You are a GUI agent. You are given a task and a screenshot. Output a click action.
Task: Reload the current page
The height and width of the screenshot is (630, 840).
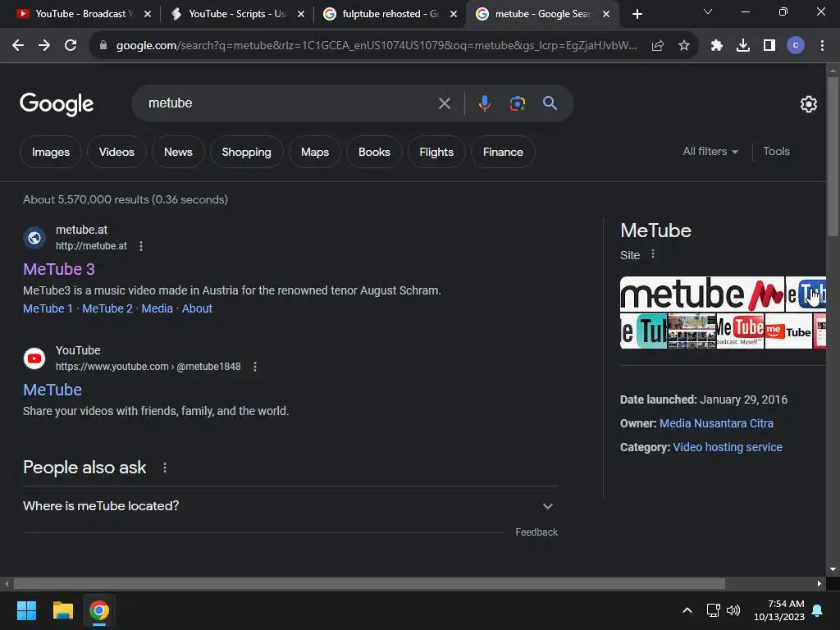click(x=71, y=46)
